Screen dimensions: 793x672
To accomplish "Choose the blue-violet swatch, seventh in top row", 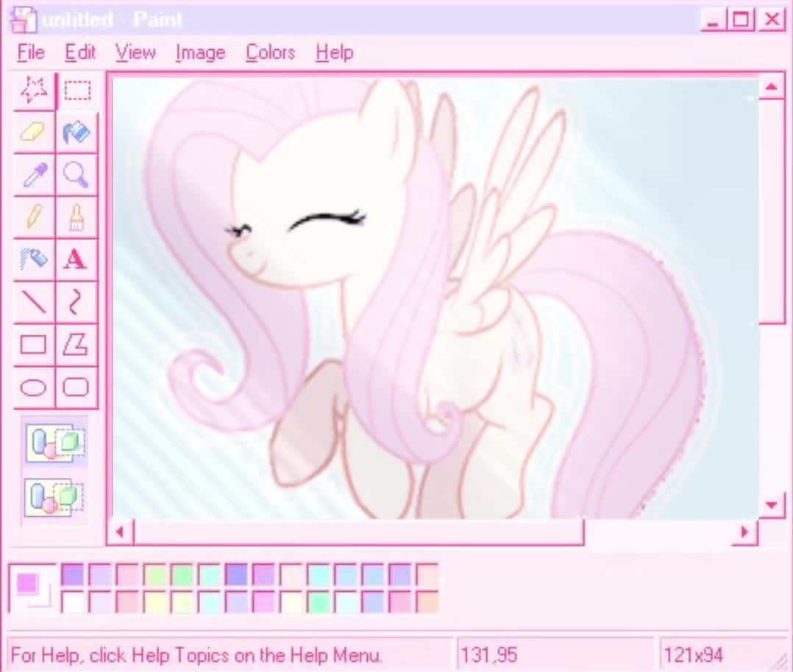I will [236, 575].
